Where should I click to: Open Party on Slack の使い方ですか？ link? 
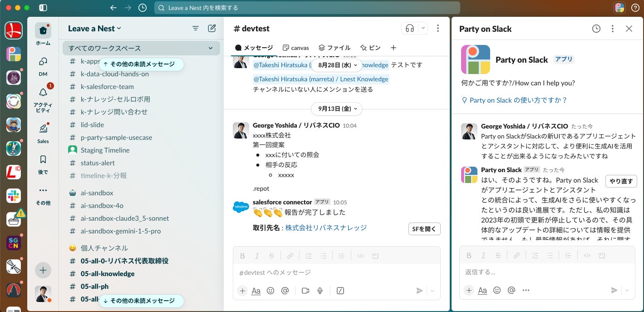click(x=514, y=100)
